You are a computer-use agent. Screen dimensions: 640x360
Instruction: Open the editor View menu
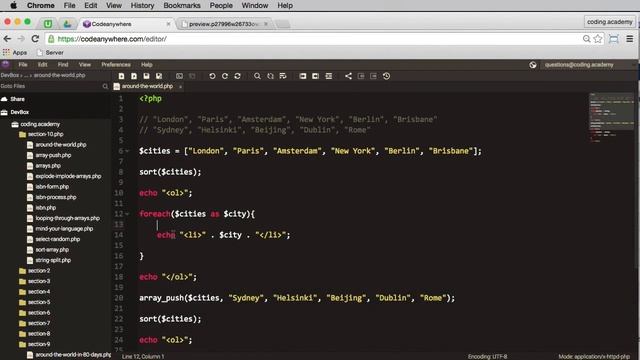point(84,64)
